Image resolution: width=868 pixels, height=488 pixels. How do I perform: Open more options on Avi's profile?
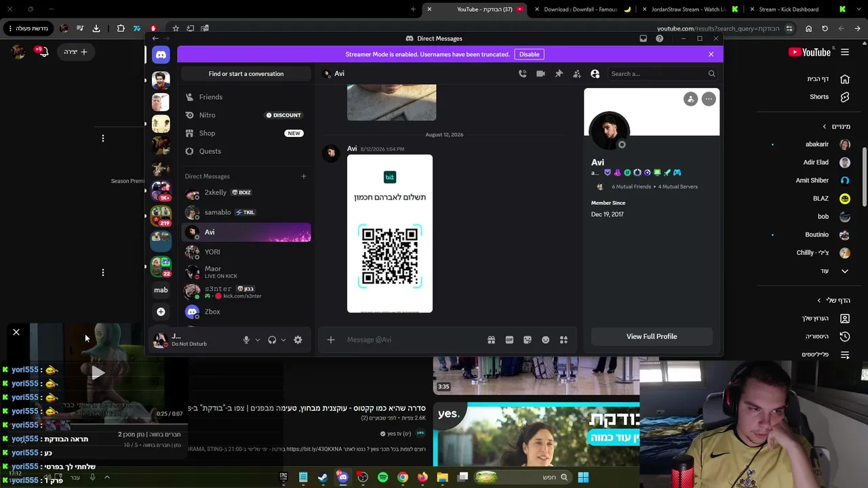pyautogui.click(x=709, y=99)
